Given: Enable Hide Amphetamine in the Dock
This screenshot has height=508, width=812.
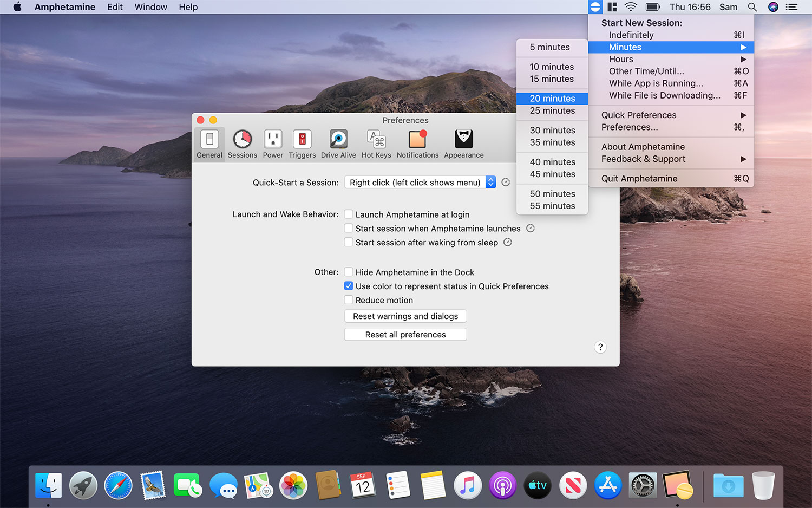Looking at the screenshot, I should point(349,272).
